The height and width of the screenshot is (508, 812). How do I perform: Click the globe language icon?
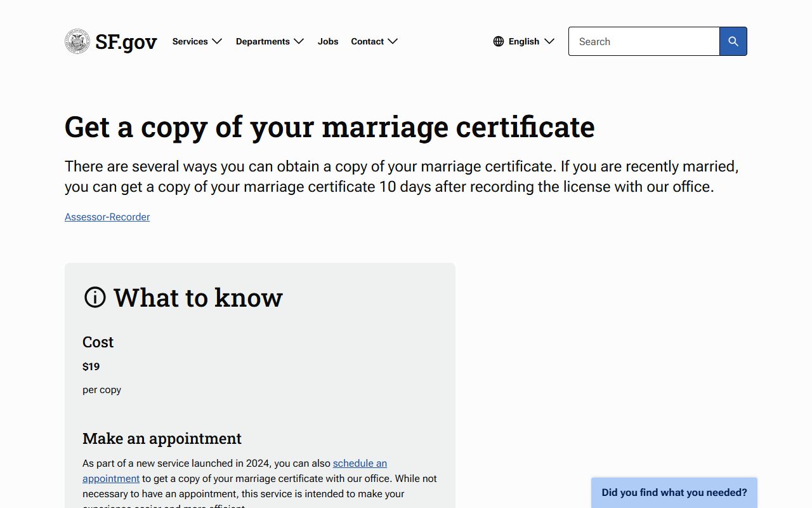pos(499,41)
